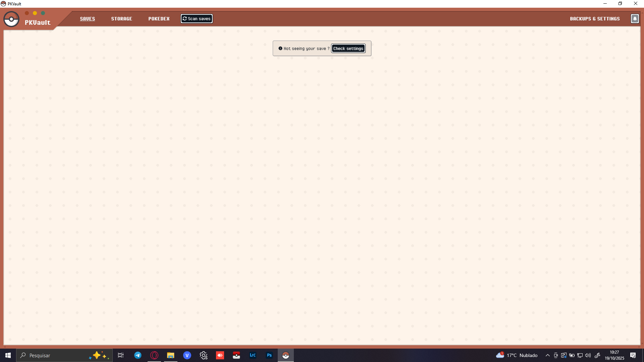The width and height of the screenshot is (644, 362).
Task: Launch Lightroom Classic from taskbar
Action: point(253,355)
